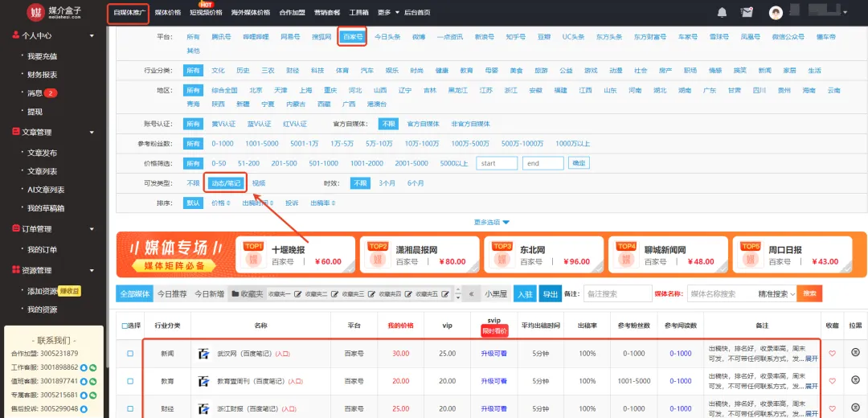Click the double-left chevron beside 小黑屋

point(471,294)
